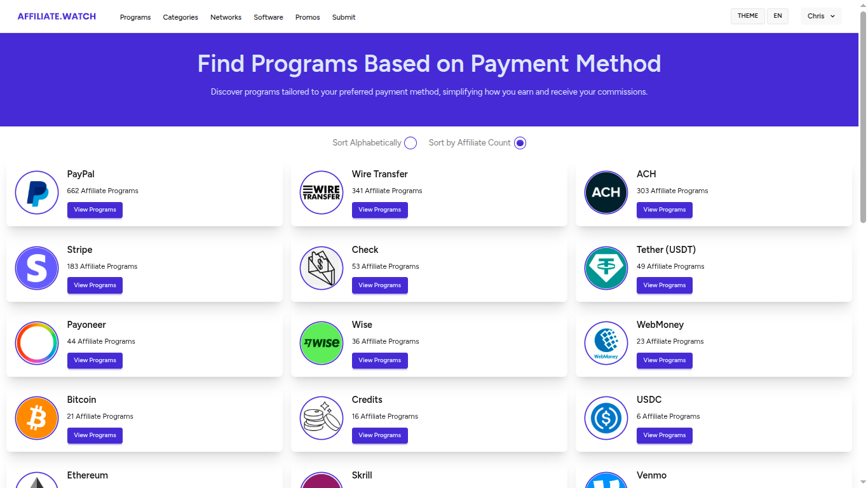
Task: Select the Sort by Affiliate Count option
Action: click(x=520, y=142)
